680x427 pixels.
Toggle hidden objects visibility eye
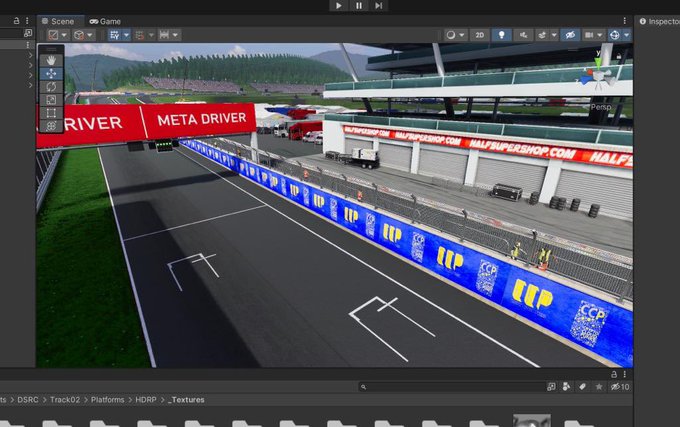click(570, 35)
